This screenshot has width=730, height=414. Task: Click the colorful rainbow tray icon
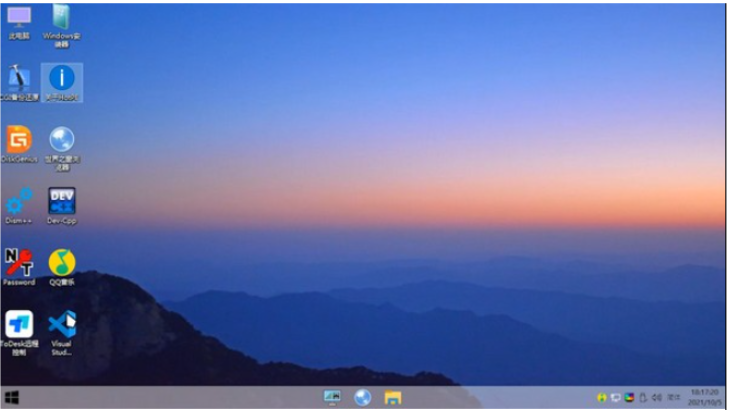click(629, 397)
